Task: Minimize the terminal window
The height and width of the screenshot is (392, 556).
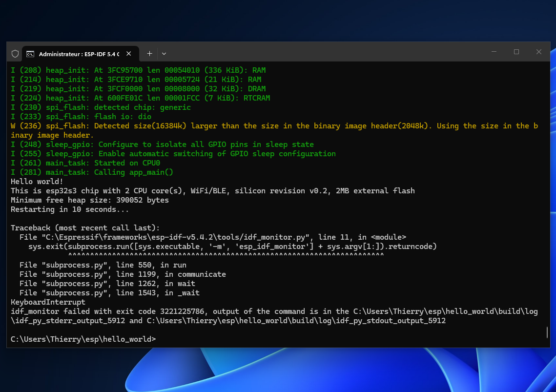Action: [494, 52]
